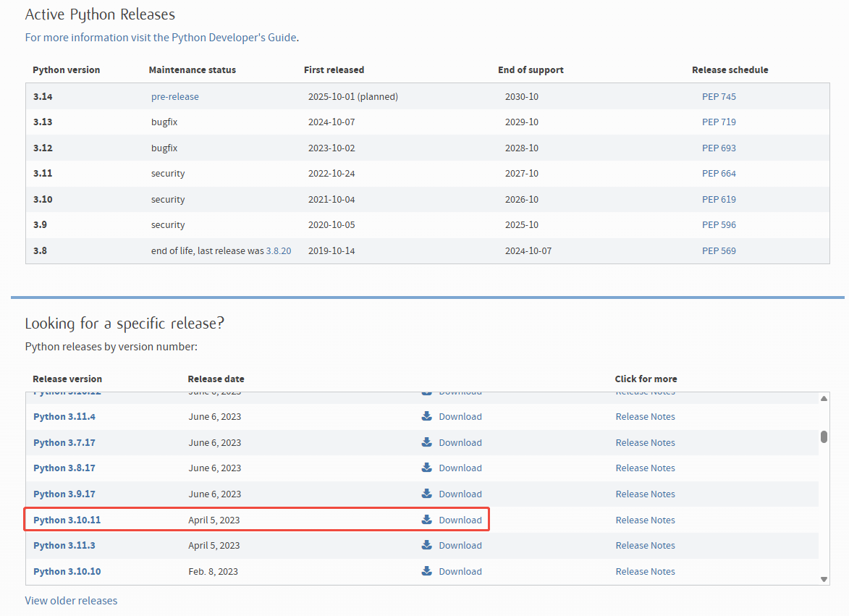The image size is (849, 616).
Task: Click Download text for Python 3.9.17
Action: point(460,494)
